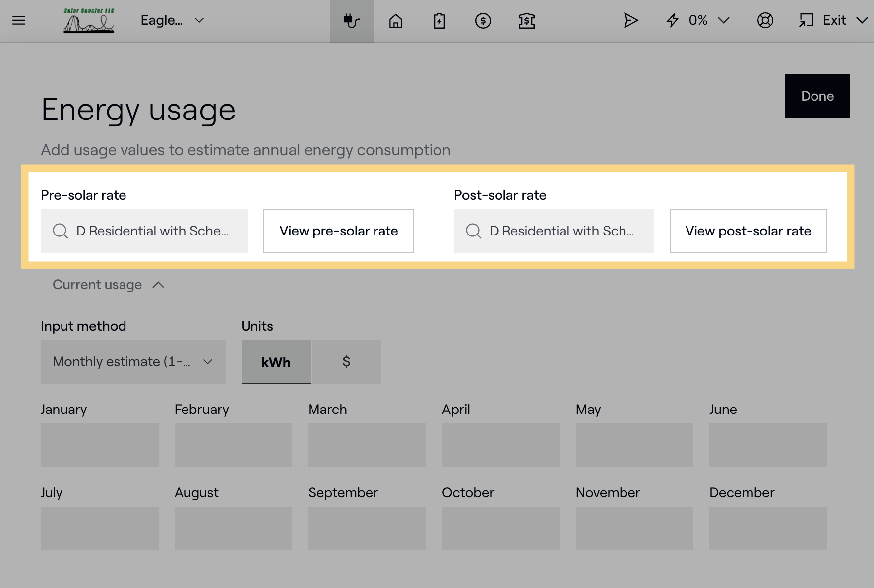Select kWh units
Screen dimensions: 874x588
276,362
